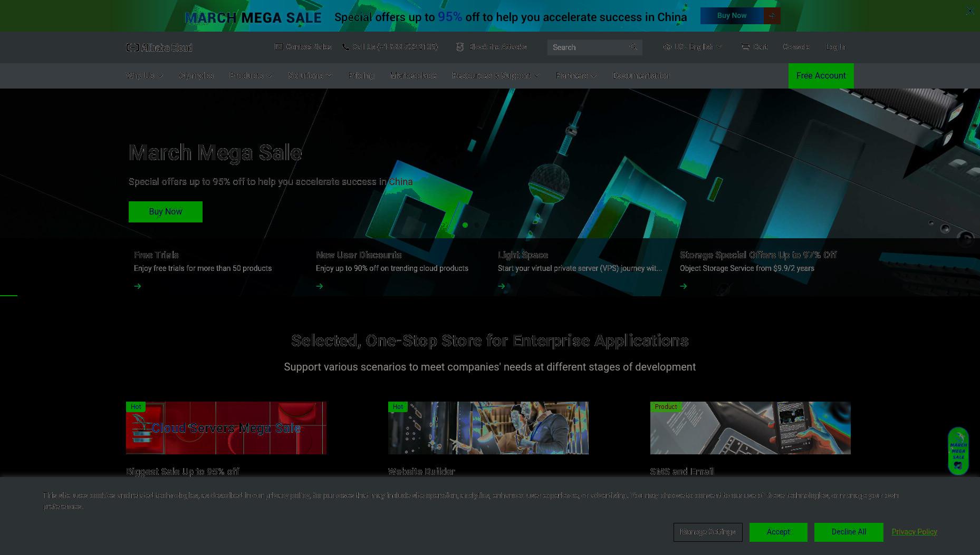
Task: Click the Cart text label
Action: point(761,47)
